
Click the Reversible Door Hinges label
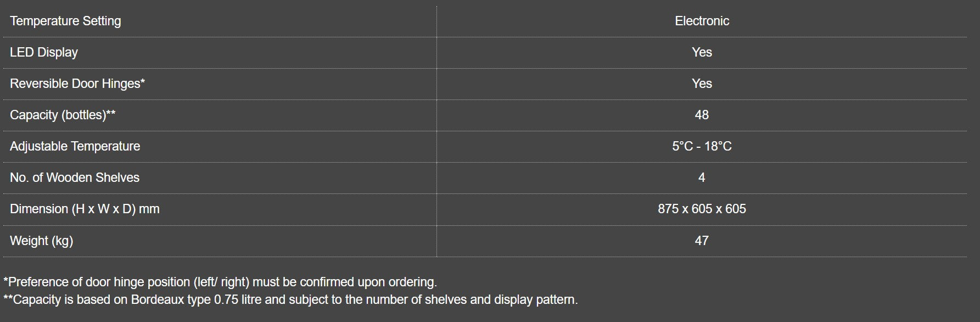[77, 84]
